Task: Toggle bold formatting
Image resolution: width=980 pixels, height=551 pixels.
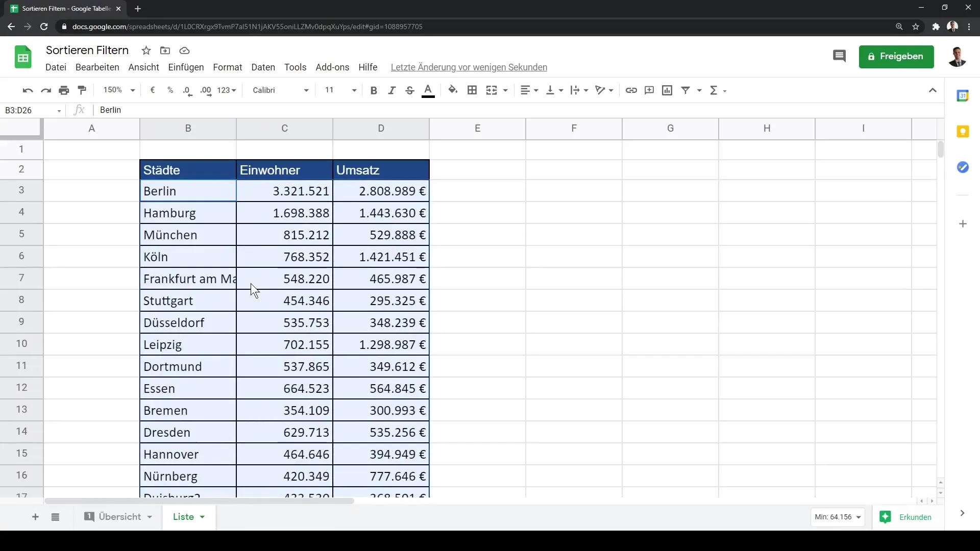Action: point(374,90)
